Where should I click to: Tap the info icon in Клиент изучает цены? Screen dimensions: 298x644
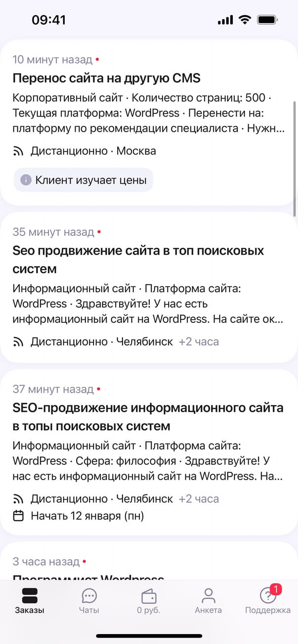pos(26,180)
